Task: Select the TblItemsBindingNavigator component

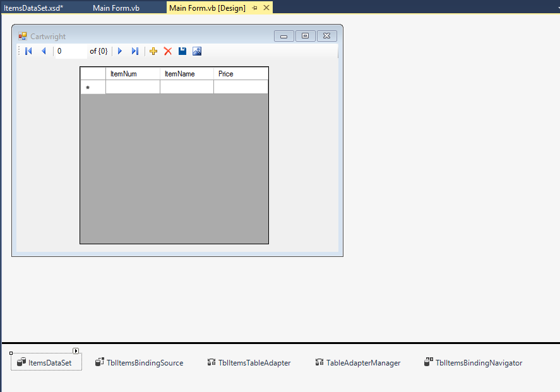Action: pos(473,363)
